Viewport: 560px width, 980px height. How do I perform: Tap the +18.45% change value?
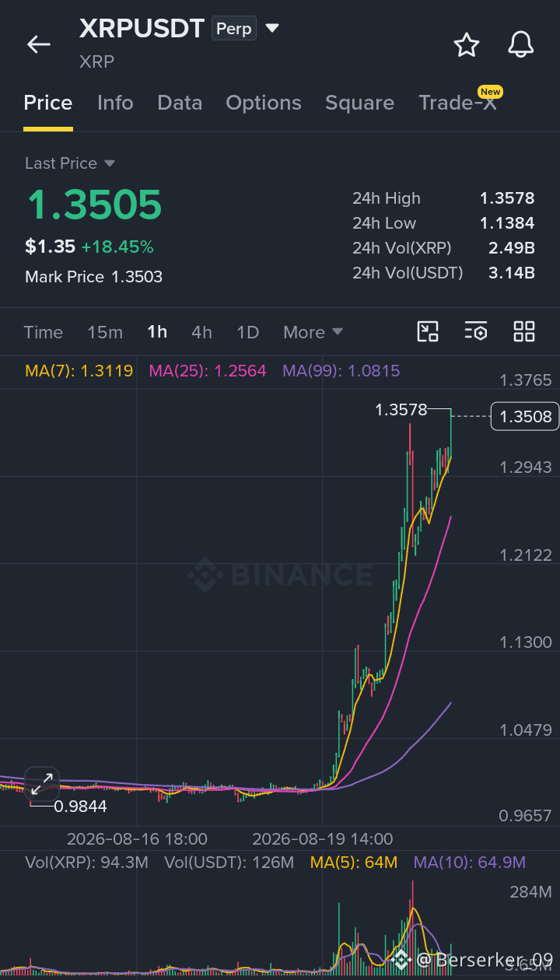117,247
